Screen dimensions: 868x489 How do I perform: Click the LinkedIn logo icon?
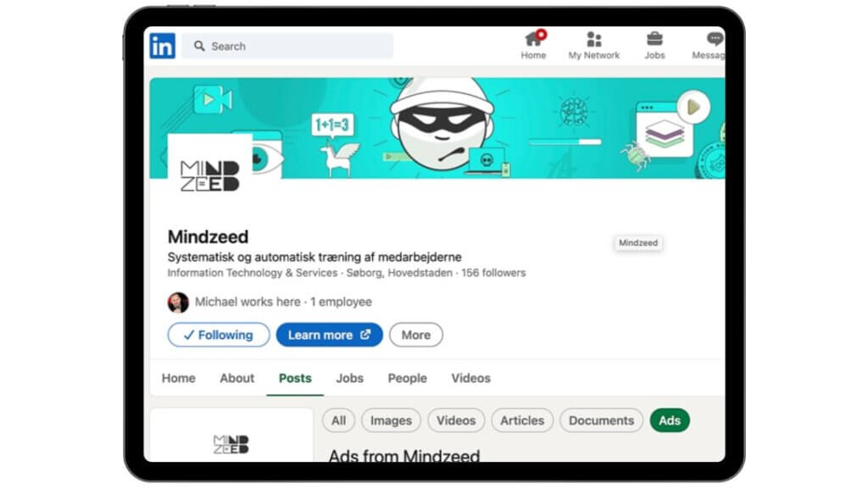[x=162, y=46]
